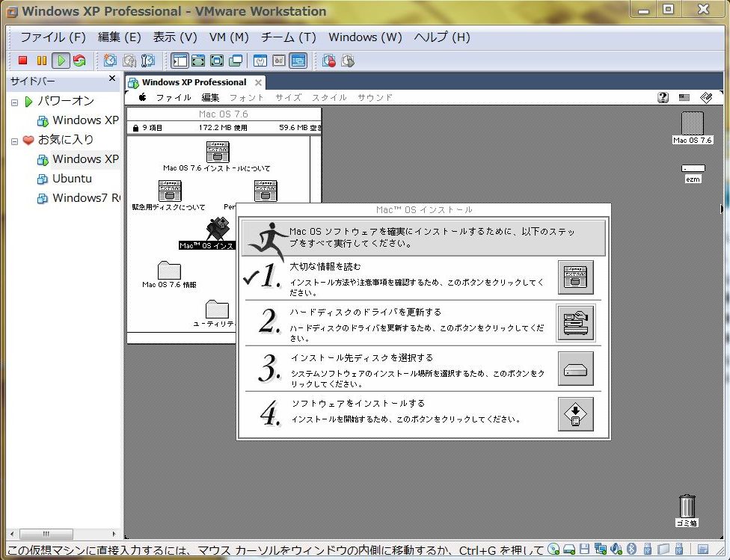730x560 pixels.
Task: Open the guest Mac 編集 menu
Action: pos(210,97)
